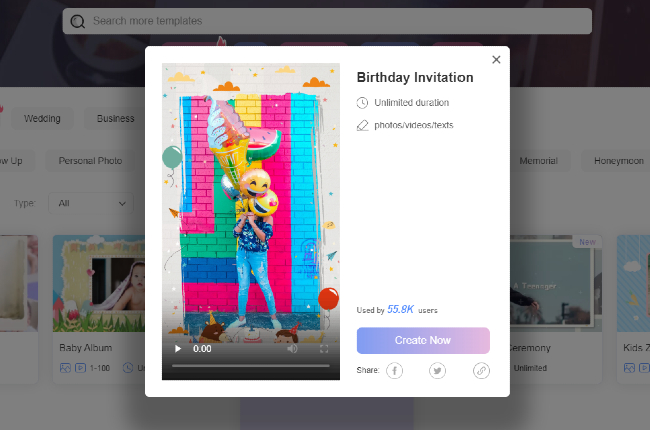Click the Search more templates field

point(327,21)
